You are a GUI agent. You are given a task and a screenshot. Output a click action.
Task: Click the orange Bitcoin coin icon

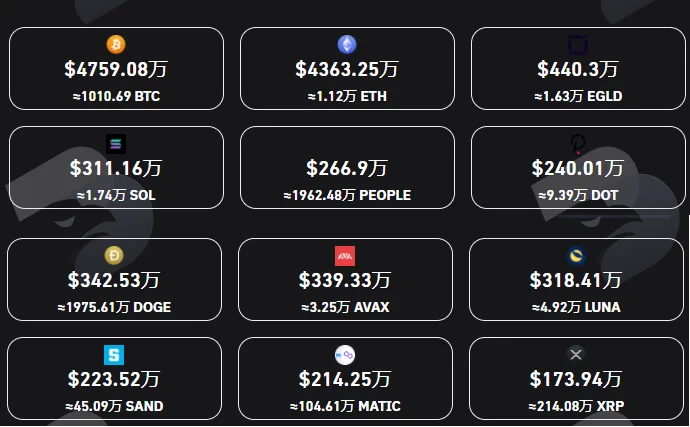pyautogui.click(x=116, y=44)
